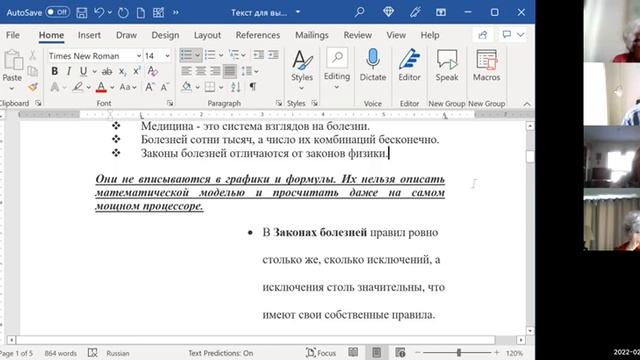Switch to the Insert tab
640x360 pixels.
(x=89, y=35)
